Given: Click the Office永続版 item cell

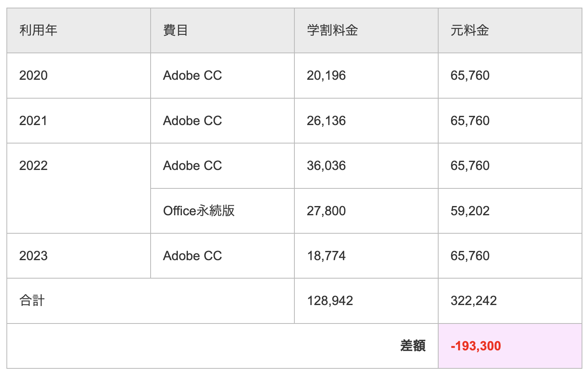Looking at the screenshot, I should (199, 211).
